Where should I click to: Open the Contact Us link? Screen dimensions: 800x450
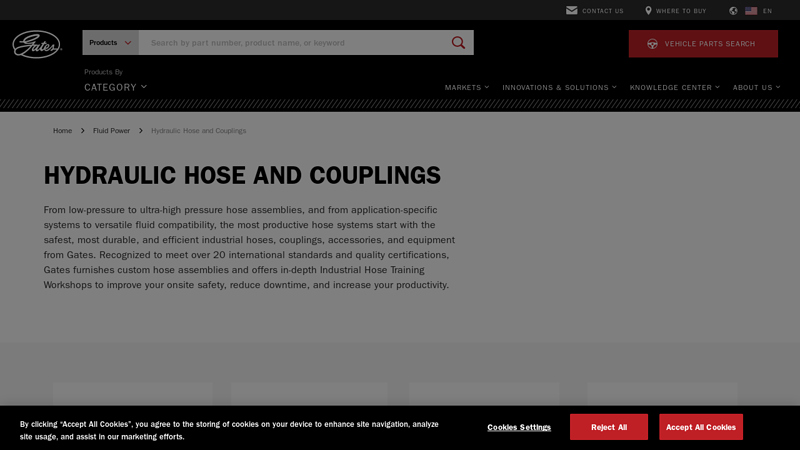click(603, 11)
